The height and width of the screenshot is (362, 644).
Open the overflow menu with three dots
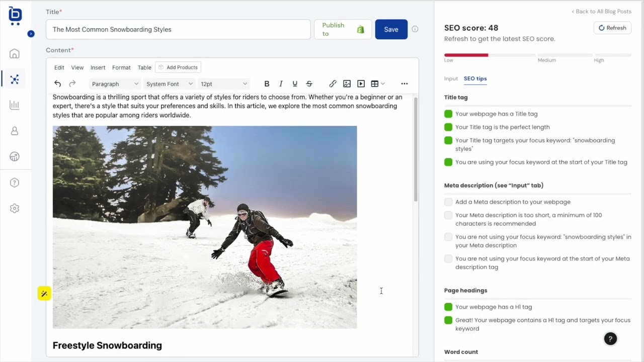405,83
